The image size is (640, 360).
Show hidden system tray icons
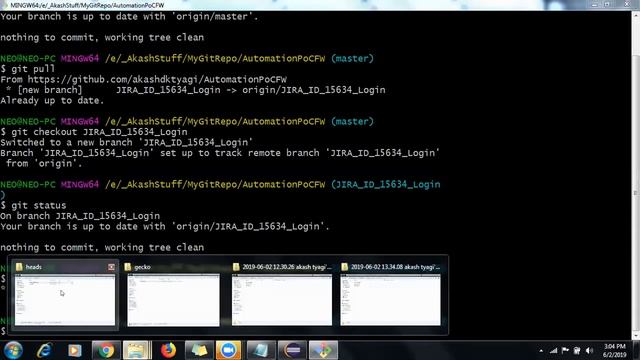(x=541, y=351)
